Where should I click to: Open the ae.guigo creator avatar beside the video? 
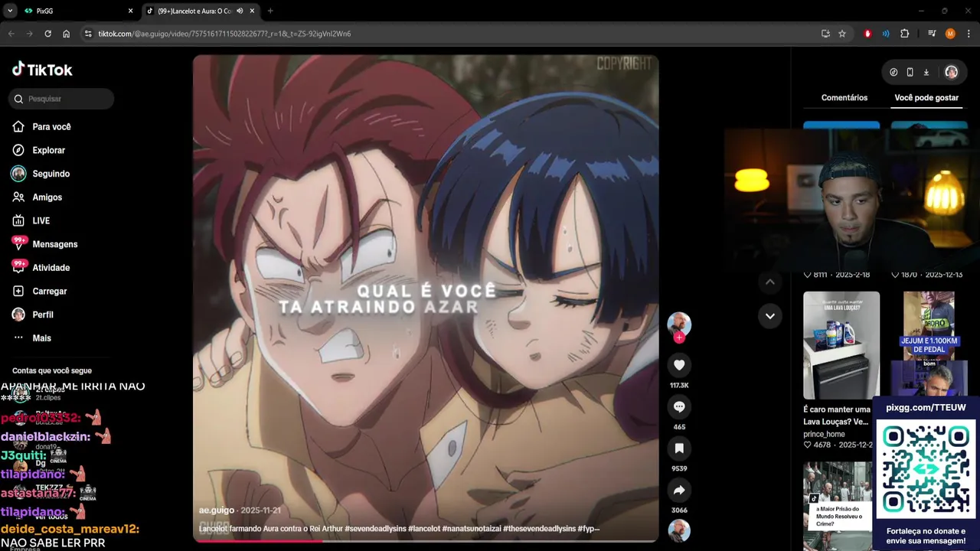coord(679,324)
